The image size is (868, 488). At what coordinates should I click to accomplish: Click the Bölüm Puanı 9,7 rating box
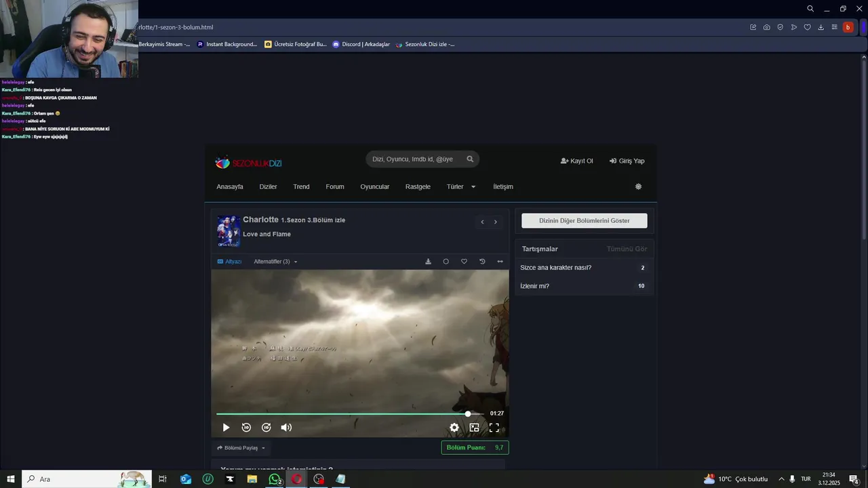[475, 448]
